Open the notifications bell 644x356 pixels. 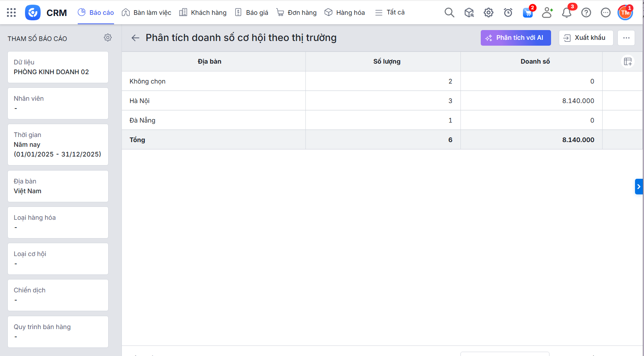566,12
